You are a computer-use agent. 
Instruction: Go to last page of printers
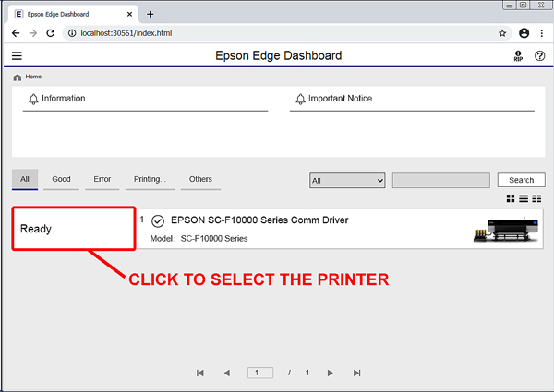[x=356, y=373]
